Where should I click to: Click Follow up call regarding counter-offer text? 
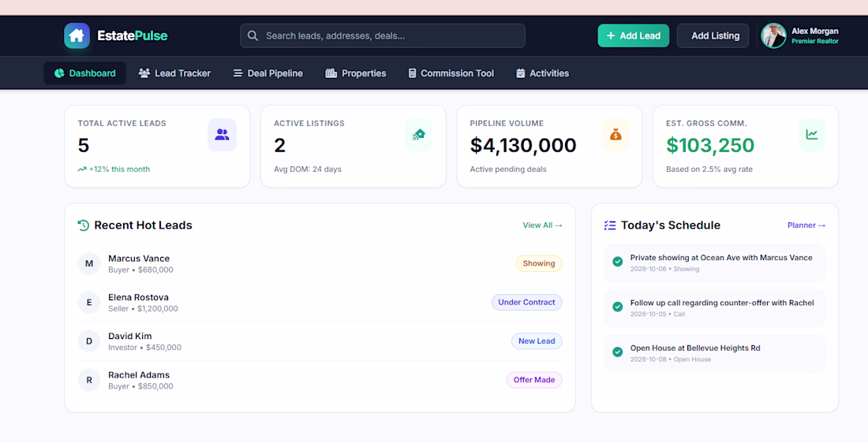[x=722, y=303]
